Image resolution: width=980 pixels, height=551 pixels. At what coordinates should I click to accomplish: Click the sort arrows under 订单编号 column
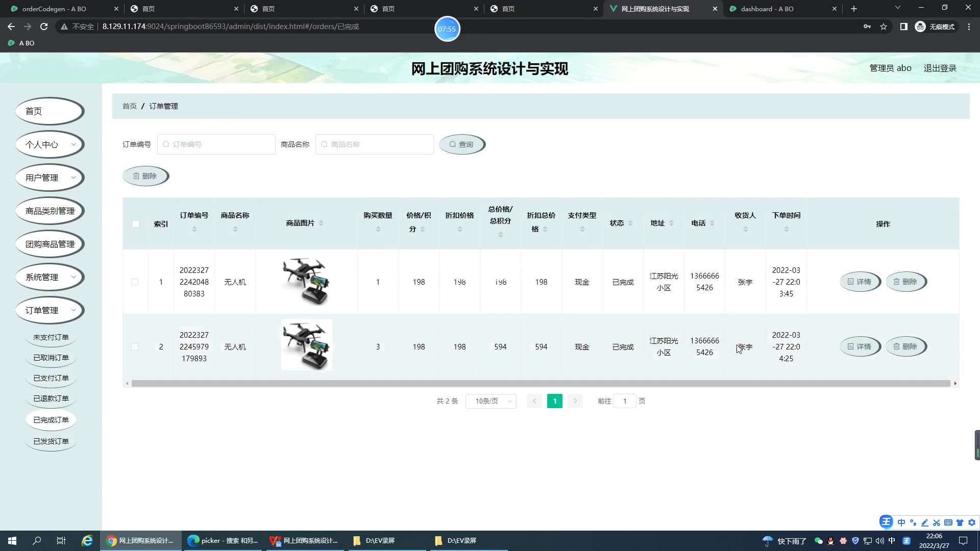click(194, 230)
